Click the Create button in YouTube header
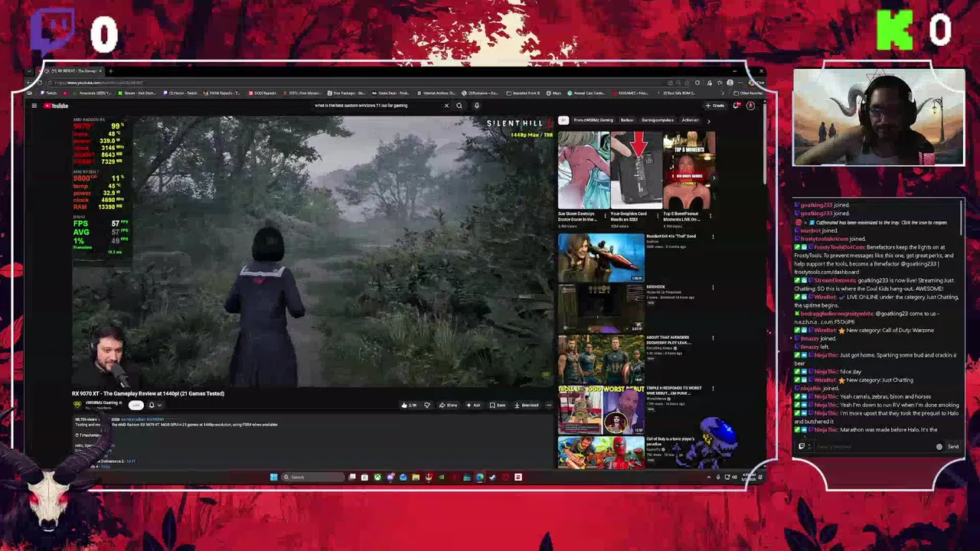980x551 pixels. point(717,106)
